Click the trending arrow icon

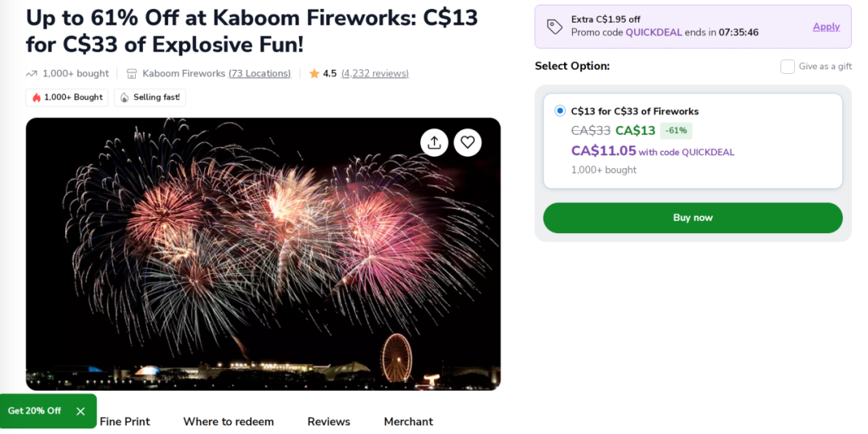[31, 74]
